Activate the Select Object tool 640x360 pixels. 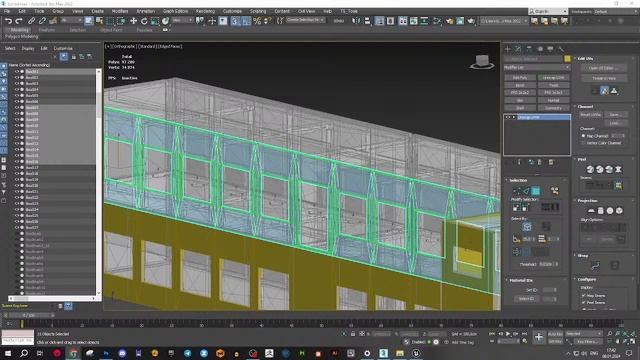tap(89, 20)
